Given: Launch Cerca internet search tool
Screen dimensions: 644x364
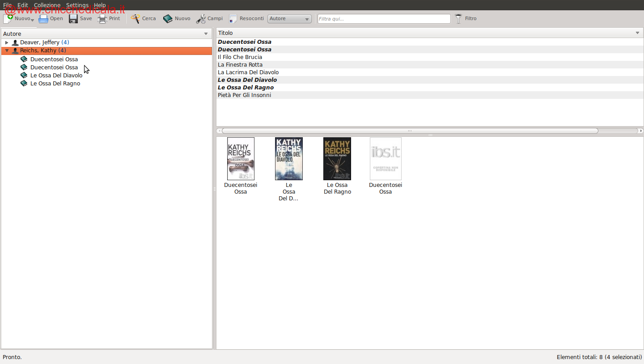Looking at the screenshot, I should click(x=136, y=19).
